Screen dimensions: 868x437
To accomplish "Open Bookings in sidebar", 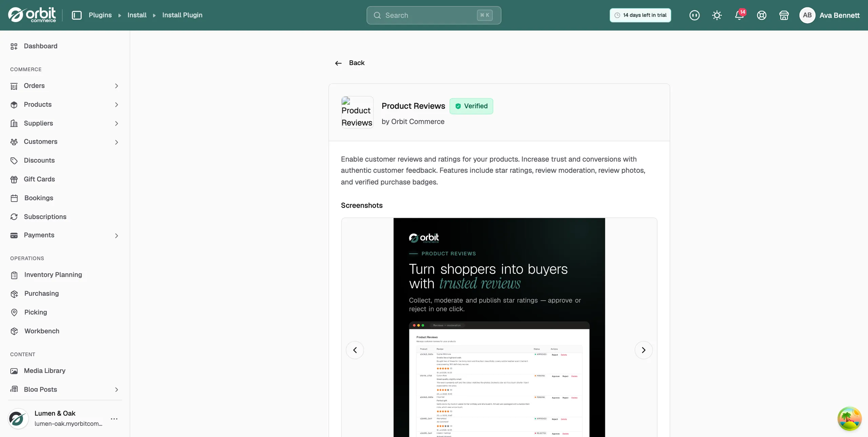I will click(x=64, y=198).
